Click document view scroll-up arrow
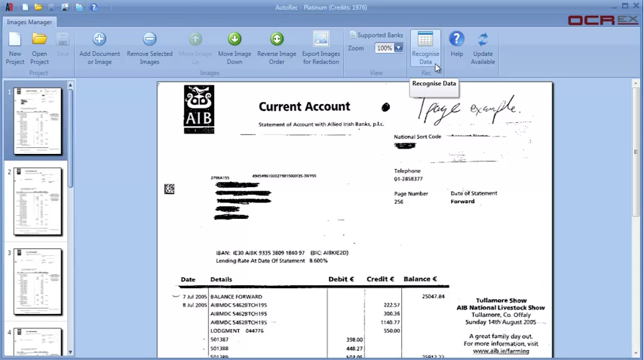 [x=636, y=84]
